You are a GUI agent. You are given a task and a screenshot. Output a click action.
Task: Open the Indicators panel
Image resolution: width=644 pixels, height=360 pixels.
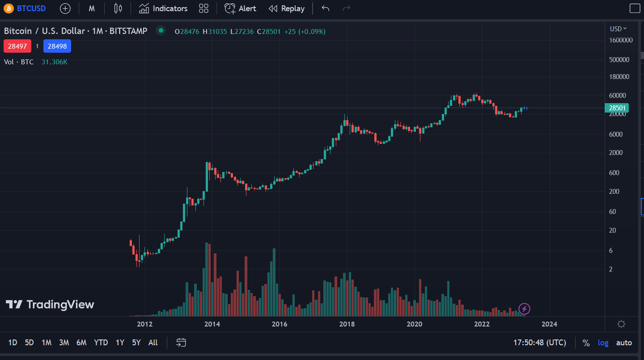(x=163, y=8)
